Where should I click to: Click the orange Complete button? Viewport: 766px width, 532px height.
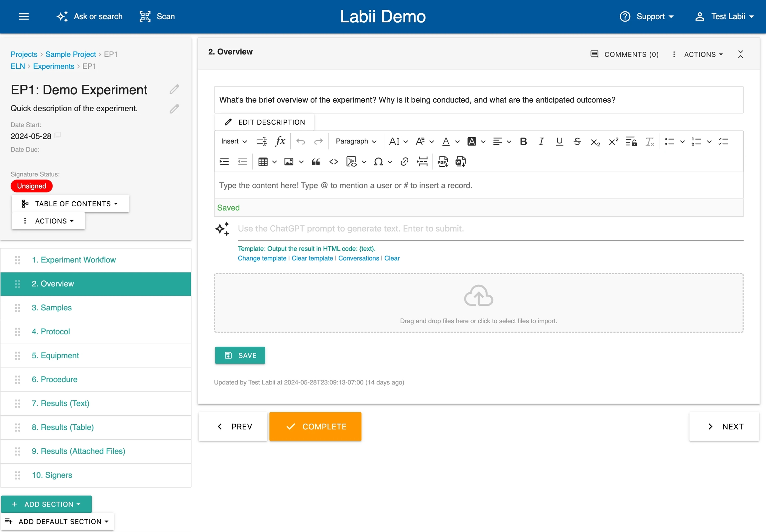[x=315, y=427]
